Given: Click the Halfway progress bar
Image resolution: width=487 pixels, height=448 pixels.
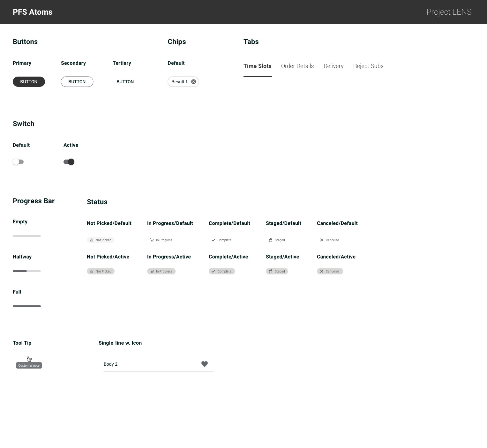Looking at the screenshot, I should (27, 271).
